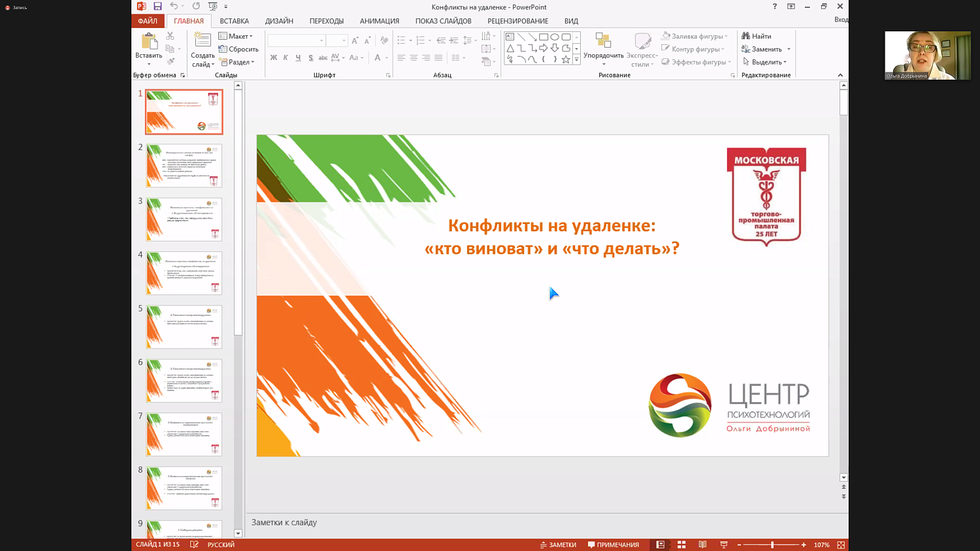Screen dimensions: 980x551
Task: Toggle normal view button in status bar
Action: tap(661, 544)
